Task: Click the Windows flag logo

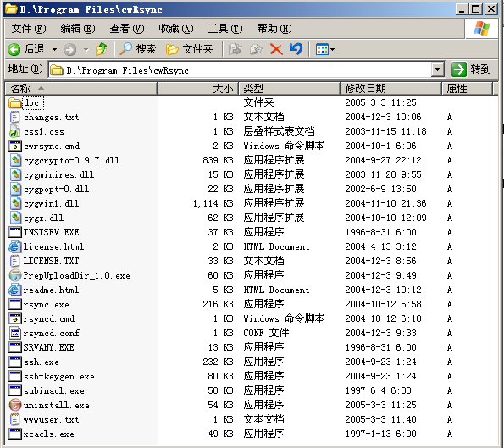Action: (x=481, y=29)
